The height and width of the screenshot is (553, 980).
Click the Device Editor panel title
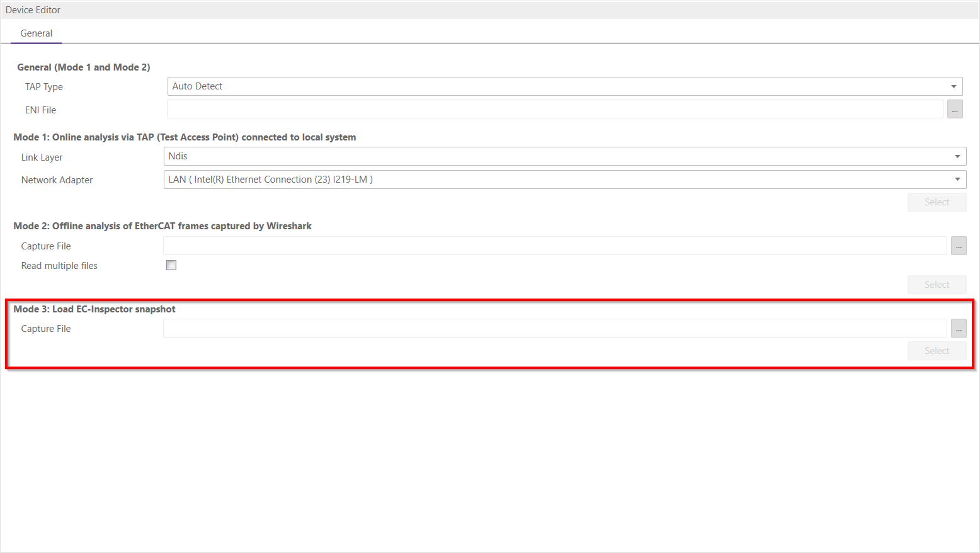(x=33, y=10)
